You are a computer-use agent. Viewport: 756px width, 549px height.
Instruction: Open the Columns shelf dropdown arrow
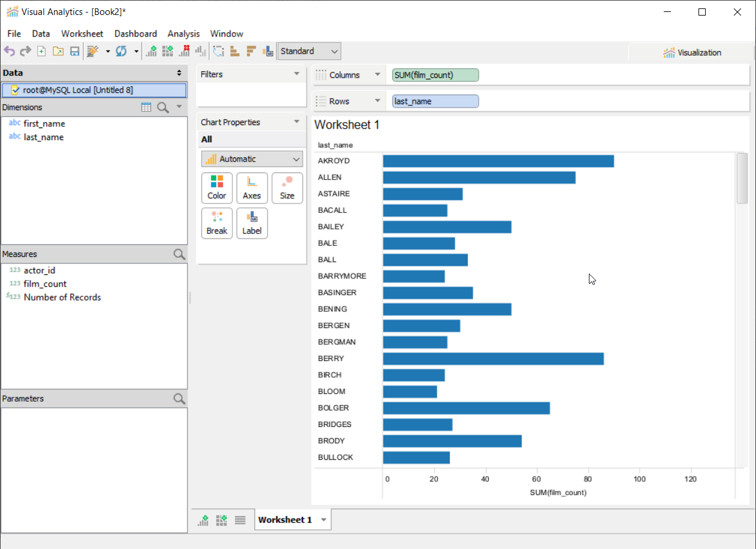click(x=377, y=75)
